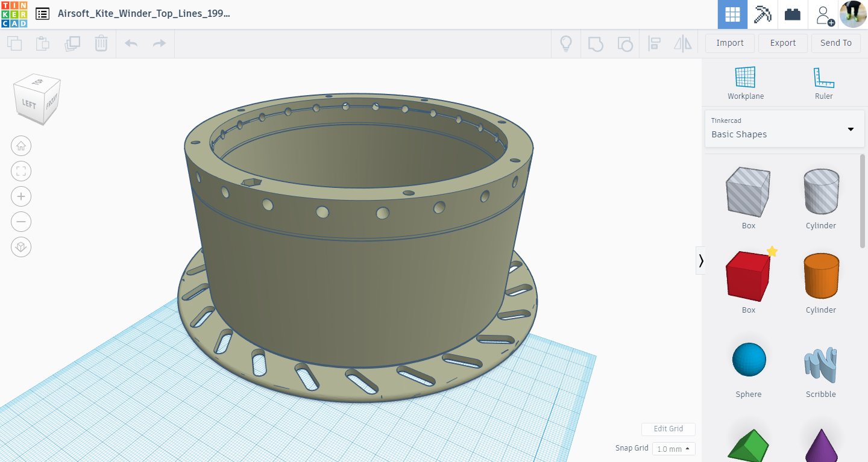Viewport: 868px width, 462px height.
Task: Click the Group shapes icon
Action: [596, 43]
